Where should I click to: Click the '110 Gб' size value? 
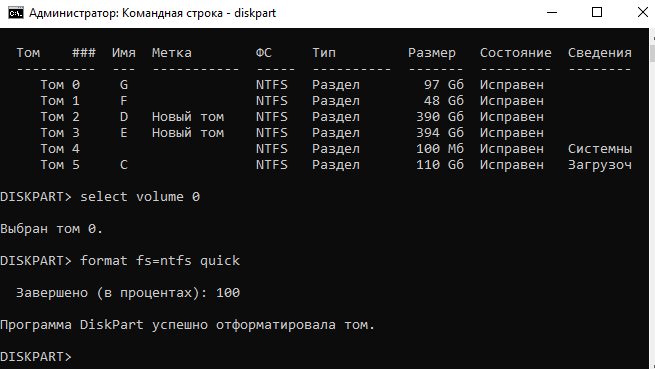tap(440, 165)
